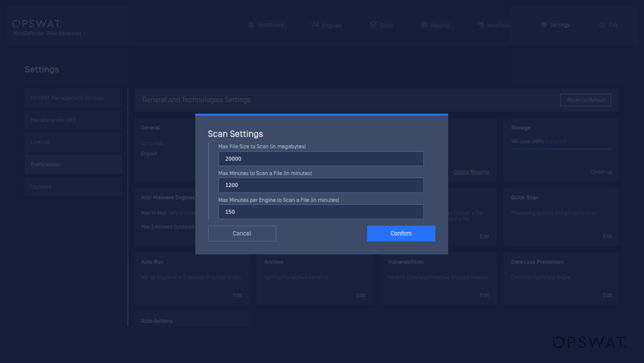Click the Engines gauge icon

tap(316, 25)
